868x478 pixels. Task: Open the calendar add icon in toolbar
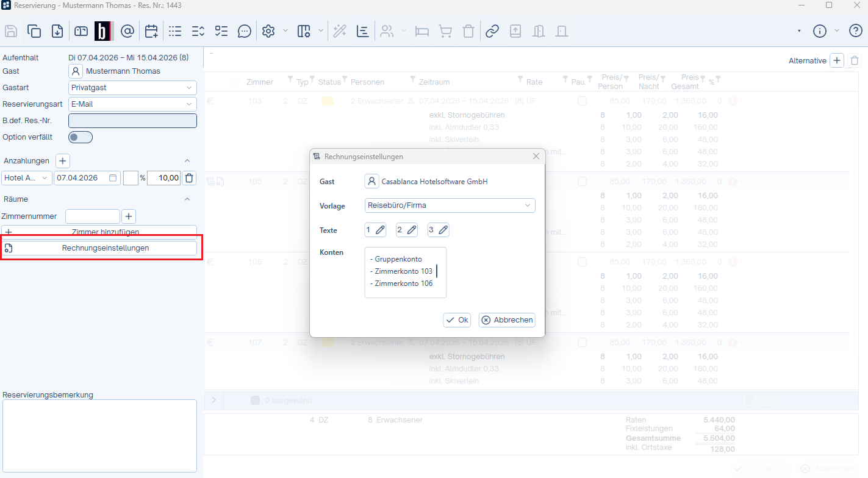[151, 31]
